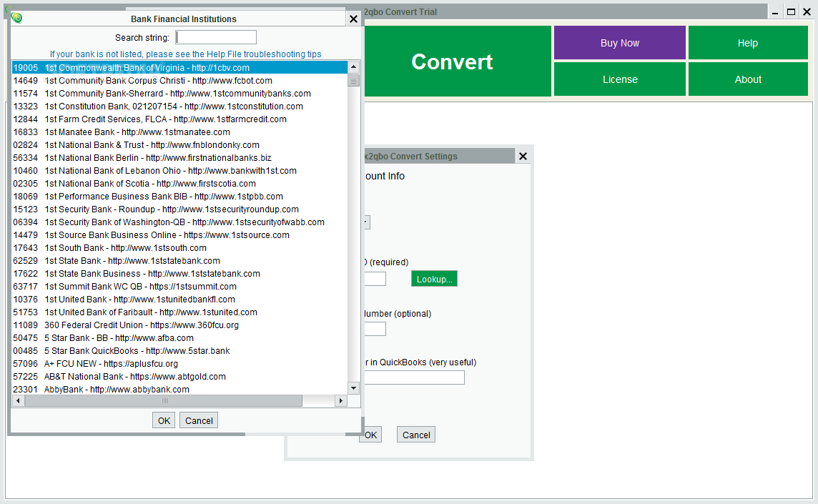Screen dimensions: 818x504
Task: Close the Bank Financial Institutions dialog
Action: pos(353,19)
